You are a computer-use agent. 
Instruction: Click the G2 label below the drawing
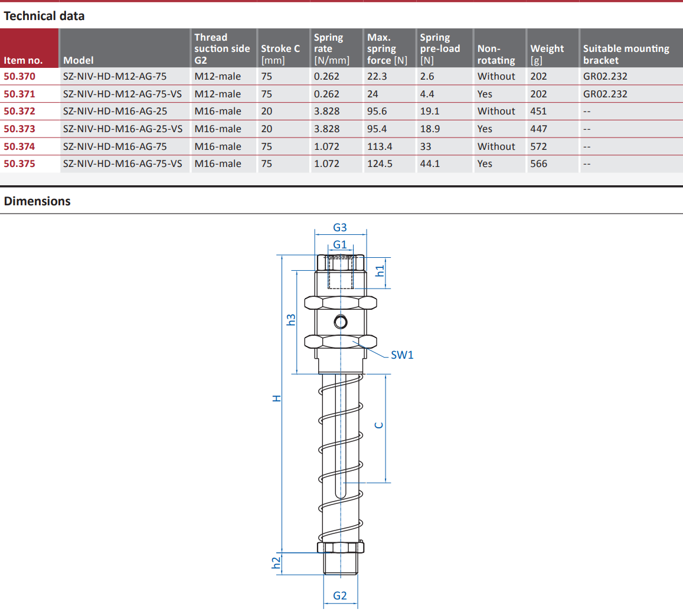(340, 595)
